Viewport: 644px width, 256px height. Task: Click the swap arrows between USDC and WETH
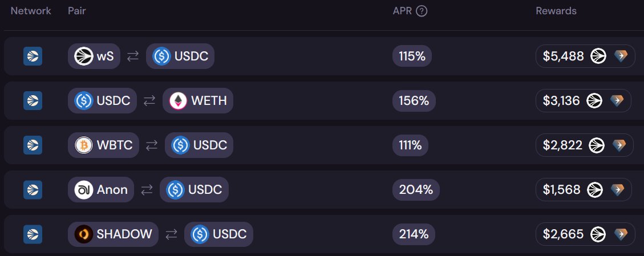[149, 101]
